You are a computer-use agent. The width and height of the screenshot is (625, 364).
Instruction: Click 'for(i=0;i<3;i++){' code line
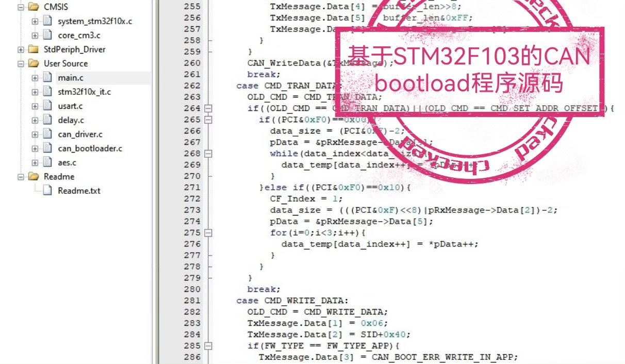[317, 233]
